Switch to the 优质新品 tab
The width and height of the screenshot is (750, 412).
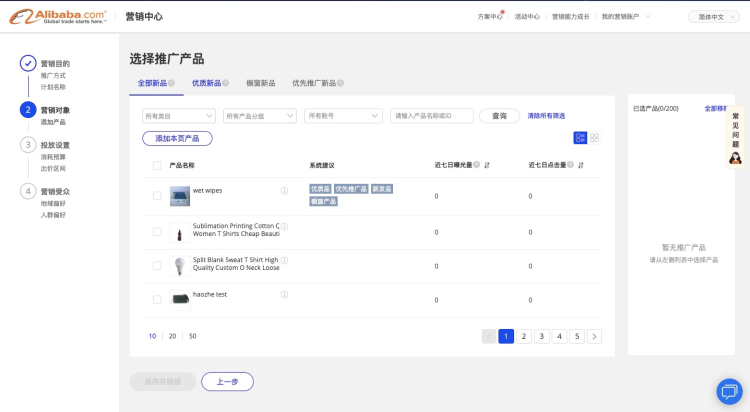pos(207,83)
